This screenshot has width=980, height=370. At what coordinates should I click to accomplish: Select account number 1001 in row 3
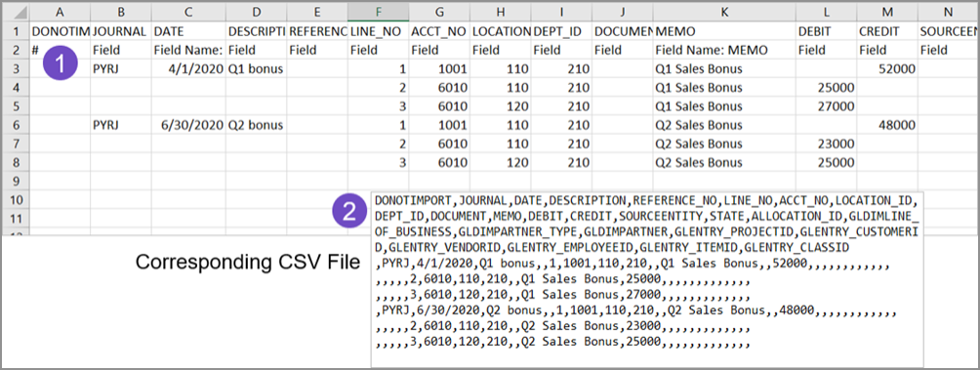tap(440, 68)
